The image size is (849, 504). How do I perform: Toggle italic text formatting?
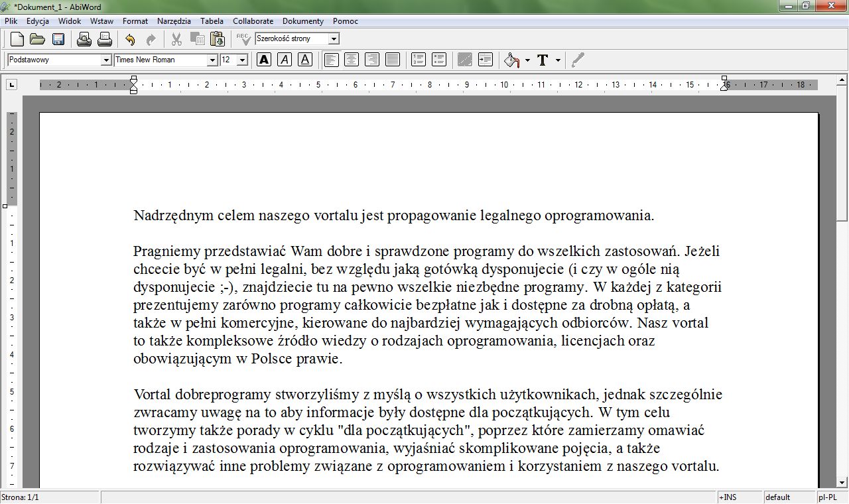tap(285, 60)
